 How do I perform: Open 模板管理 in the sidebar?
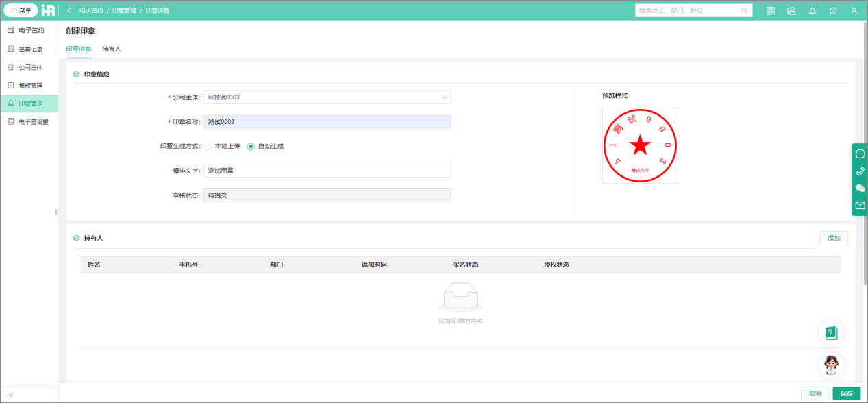pos(30,86)
